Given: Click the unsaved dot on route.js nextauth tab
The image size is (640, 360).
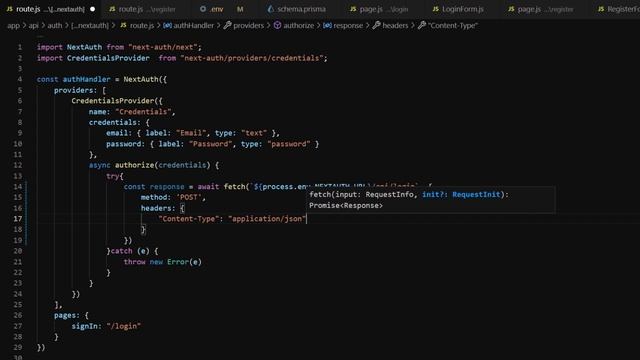Looking at the screenshot, I should point(93,9).
